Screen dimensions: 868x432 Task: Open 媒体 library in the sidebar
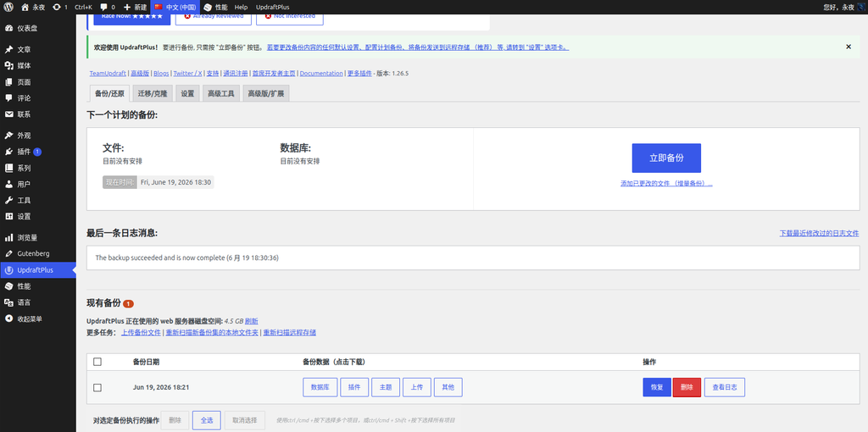pos(37,66)
